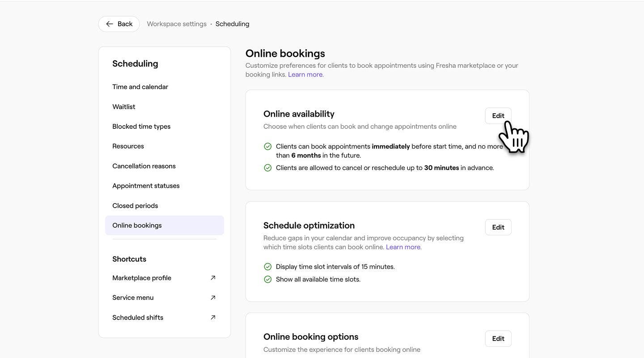Click Workspace settings breadcrumb
Viewport: 644px width, 358px height.
[177, 24]
